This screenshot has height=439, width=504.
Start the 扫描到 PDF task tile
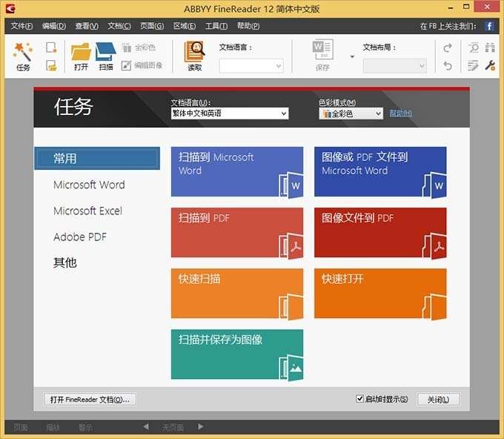236,232
